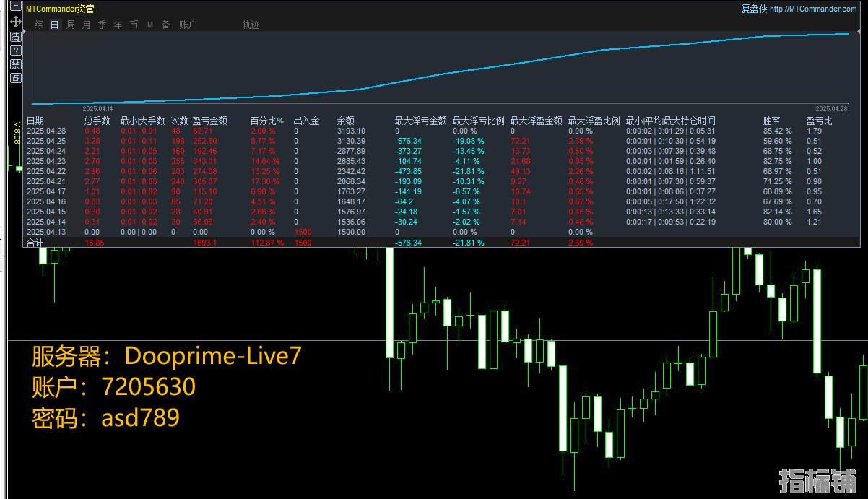Image resolution: width=868 pixels, height=499 pixels.
Task: Switch to the 周 weekly tab
Action: (71, 25)
